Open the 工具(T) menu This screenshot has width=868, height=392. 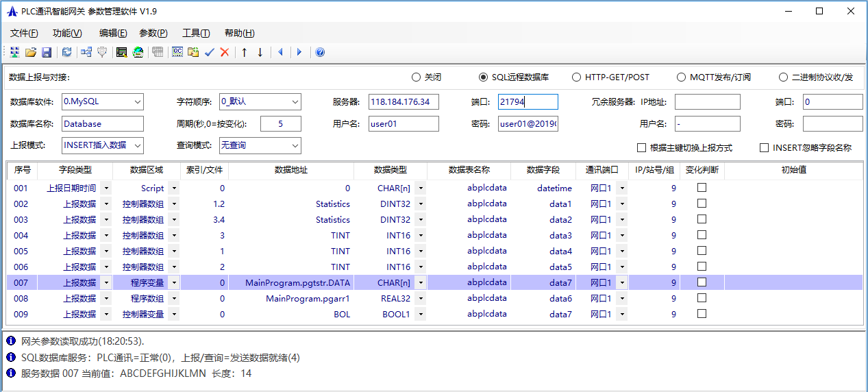pos(196,33)
